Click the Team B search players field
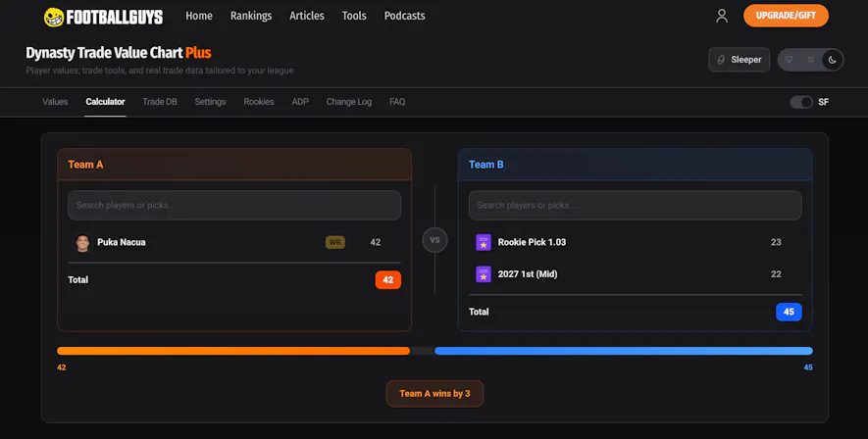 (x=635, y=205)
